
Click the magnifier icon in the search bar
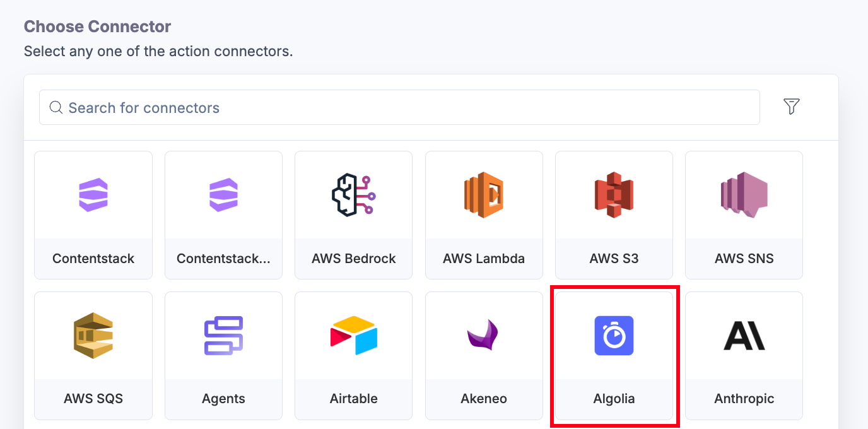(x=56, y=107)
